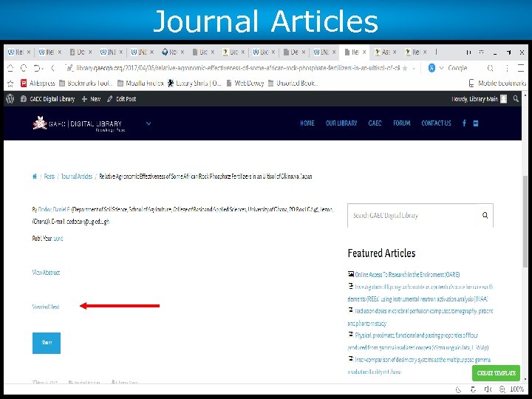The width and height of the screenshot is (532, 399).
Task: Open featured article Online Access To Research in the Environment
Action: [x=407, y=274]
